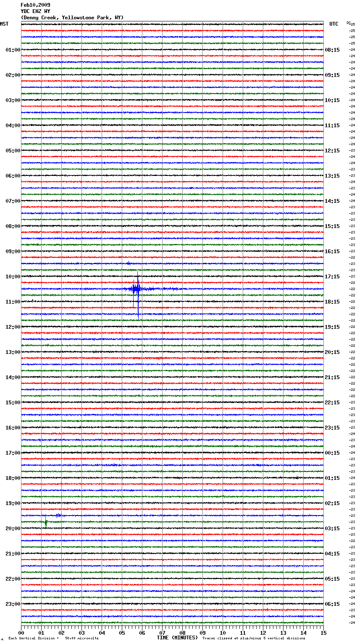Select the 07:00 MST time label

click(13, 201)
